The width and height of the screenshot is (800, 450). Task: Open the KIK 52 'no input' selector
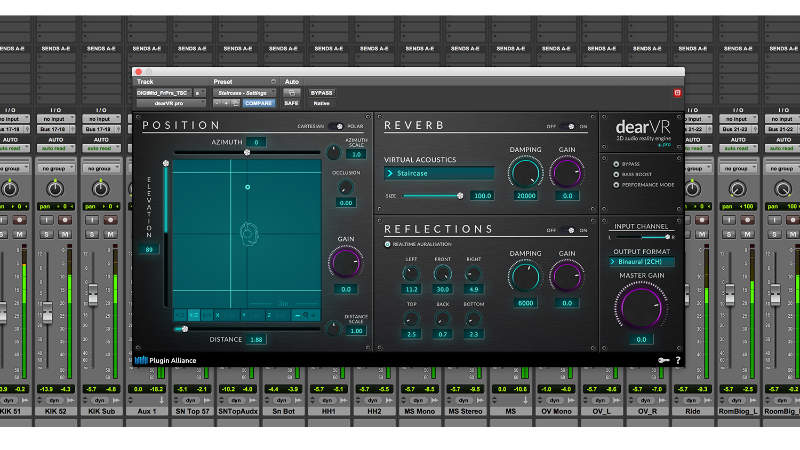55,119
